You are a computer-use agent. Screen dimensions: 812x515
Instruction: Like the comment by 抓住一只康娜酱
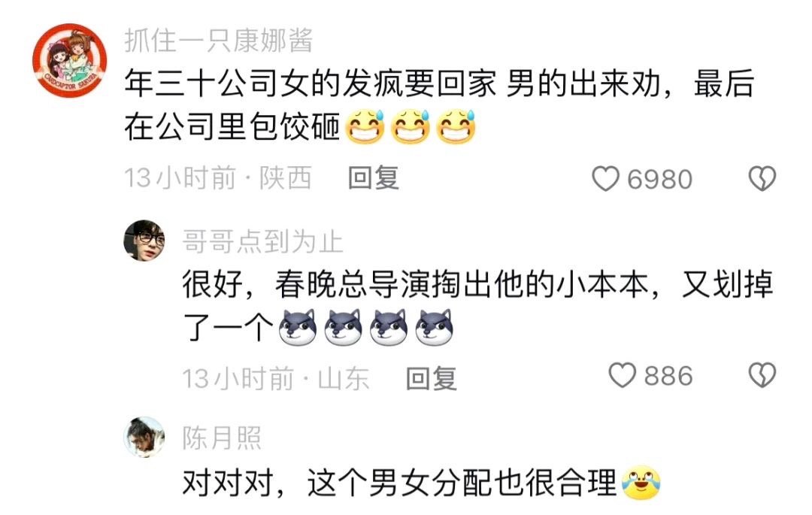605,179
